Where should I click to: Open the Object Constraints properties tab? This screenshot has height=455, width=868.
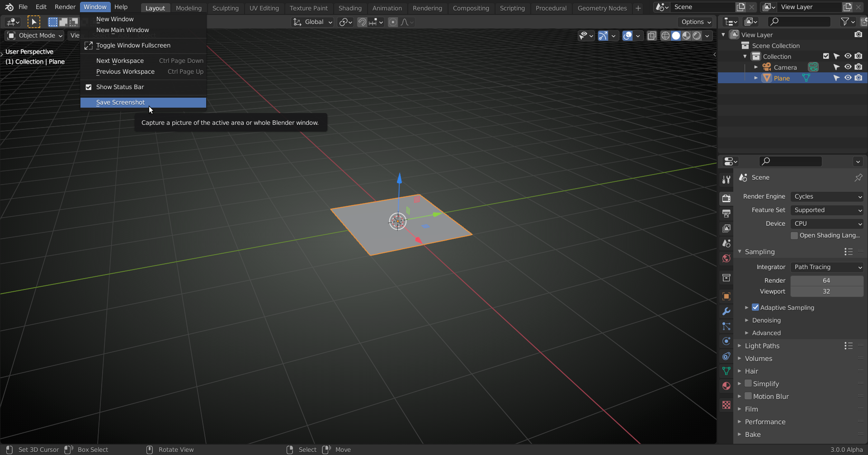click(x=726, y=356)
